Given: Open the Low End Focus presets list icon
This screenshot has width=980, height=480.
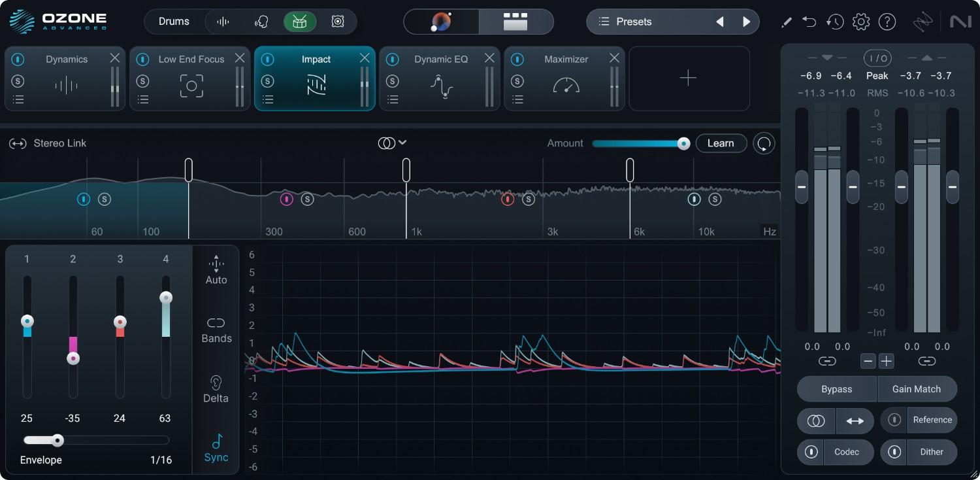Looking at the screenshot, I should tap(143, 99).
